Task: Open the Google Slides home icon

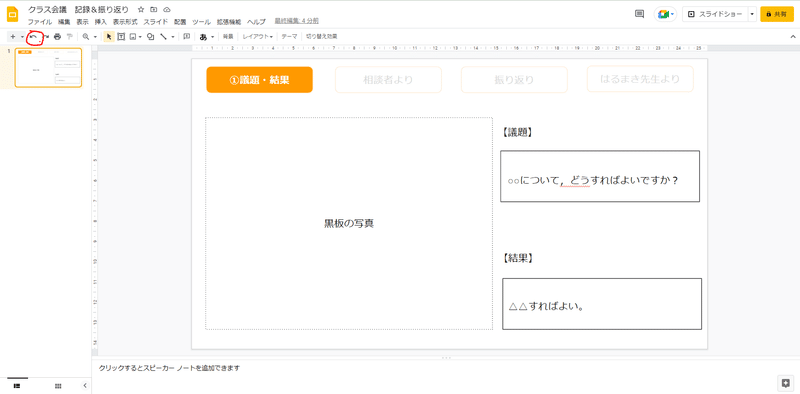Action: click(x=12, y=14)
